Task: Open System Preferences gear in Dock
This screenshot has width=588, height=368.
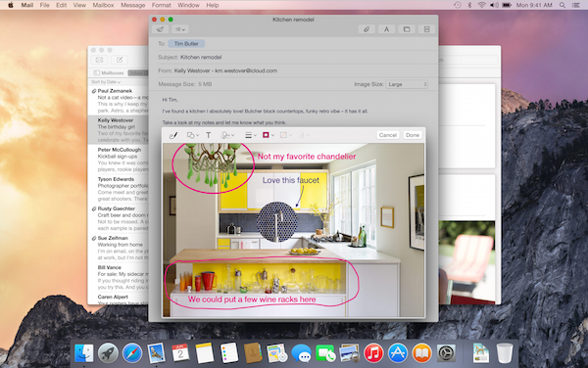Action: [446, 353]
